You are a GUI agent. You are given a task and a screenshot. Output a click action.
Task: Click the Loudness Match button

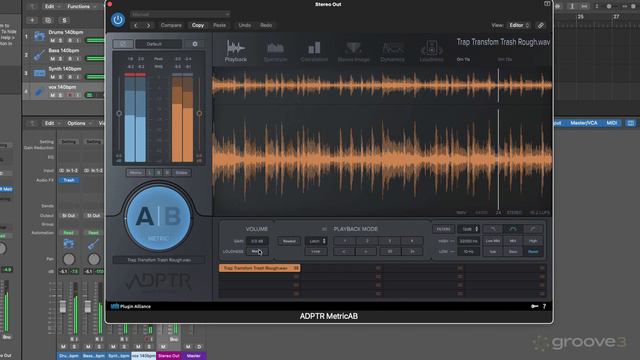(257, 251)
